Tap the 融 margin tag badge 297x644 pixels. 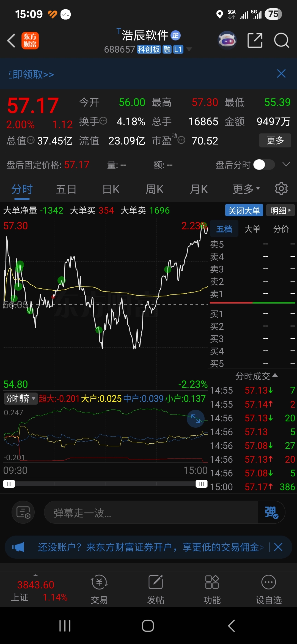(x=167, y=49)
